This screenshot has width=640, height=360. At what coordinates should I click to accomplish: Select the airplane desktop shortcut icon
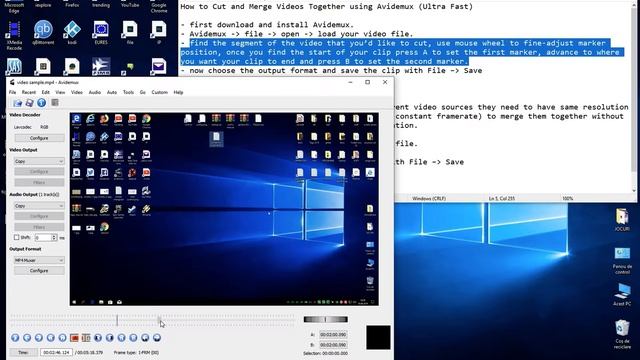(101, 67)
